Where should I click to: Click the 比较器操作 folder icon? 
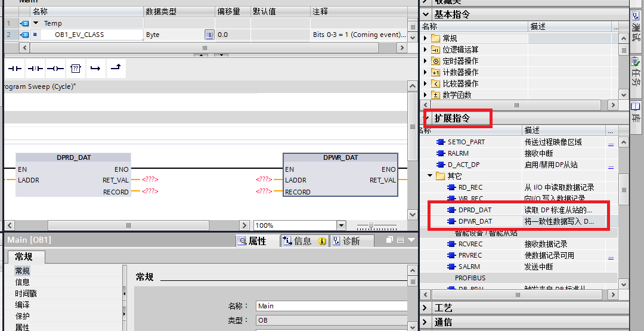click(x=435, y=83)
